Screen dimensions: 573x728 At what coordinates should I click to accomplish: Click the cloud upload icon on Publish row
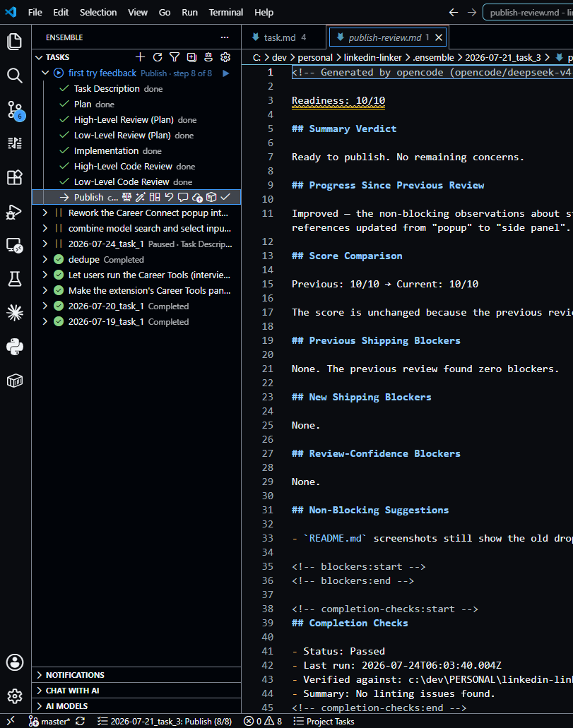click(x=197, y=197)
